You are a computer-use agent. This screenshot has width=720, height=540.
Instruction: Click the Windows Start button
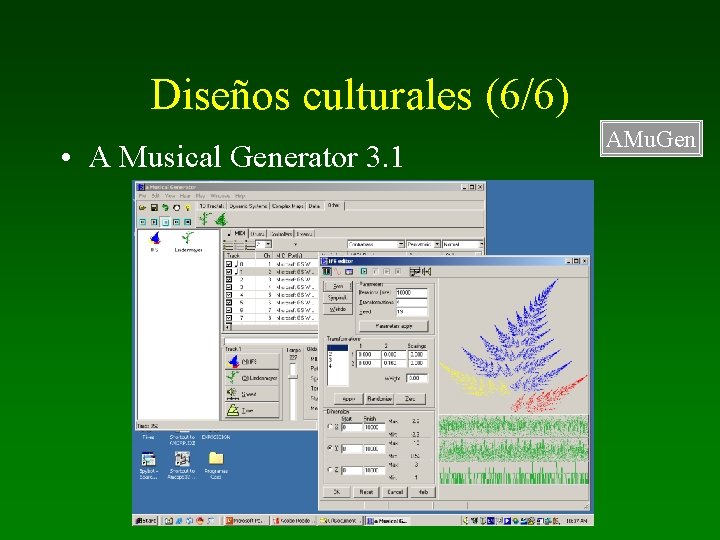tap(146, 521)
